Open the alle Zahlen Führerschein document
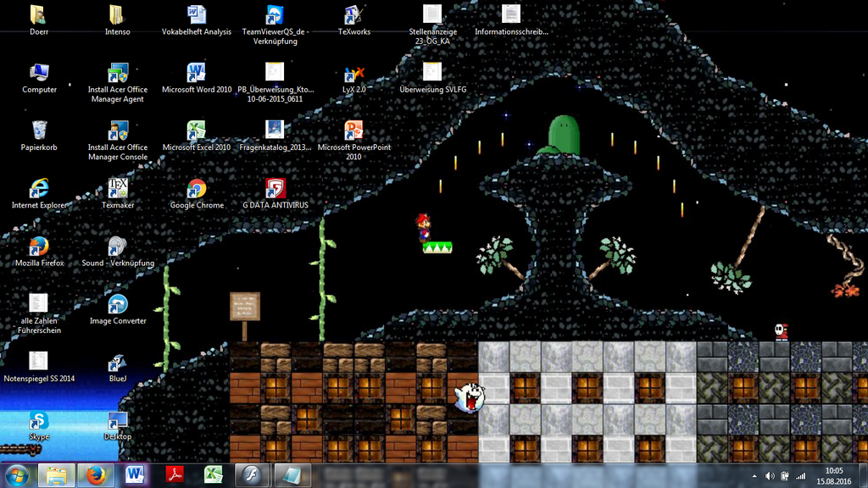This screenshot has height=488, width=868. (x=39, y=304)
